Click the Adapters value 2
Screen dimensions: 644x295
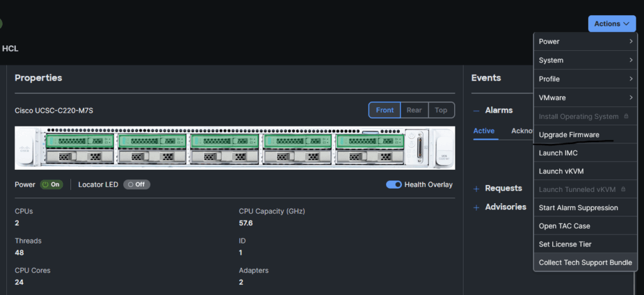tap(241, 282)
